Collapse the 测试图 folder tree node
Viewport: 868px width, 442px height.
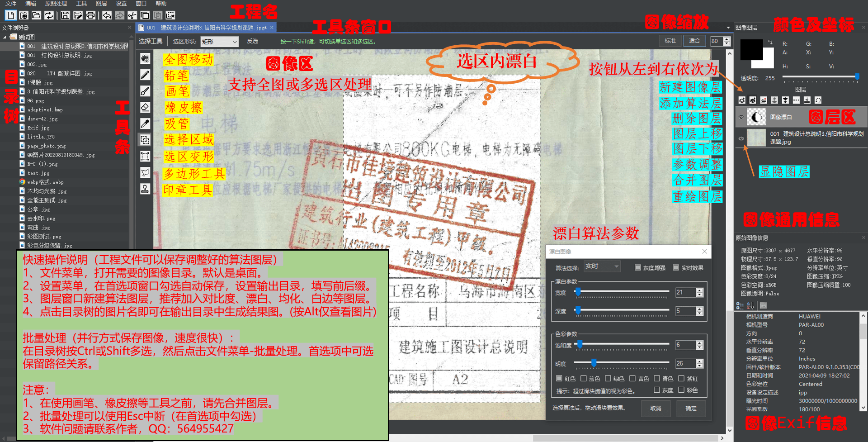pos(5,37)
